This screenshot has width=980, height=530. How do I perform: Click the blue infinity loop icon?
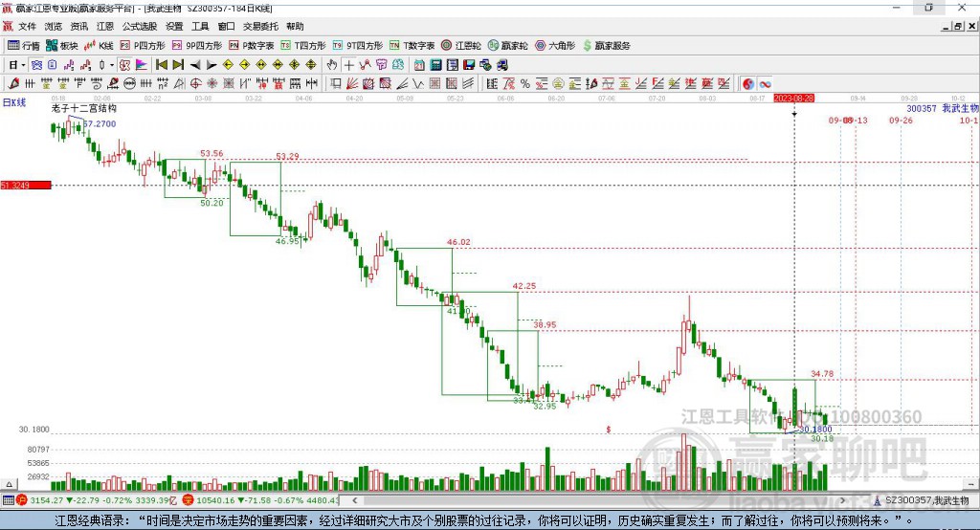765,84
